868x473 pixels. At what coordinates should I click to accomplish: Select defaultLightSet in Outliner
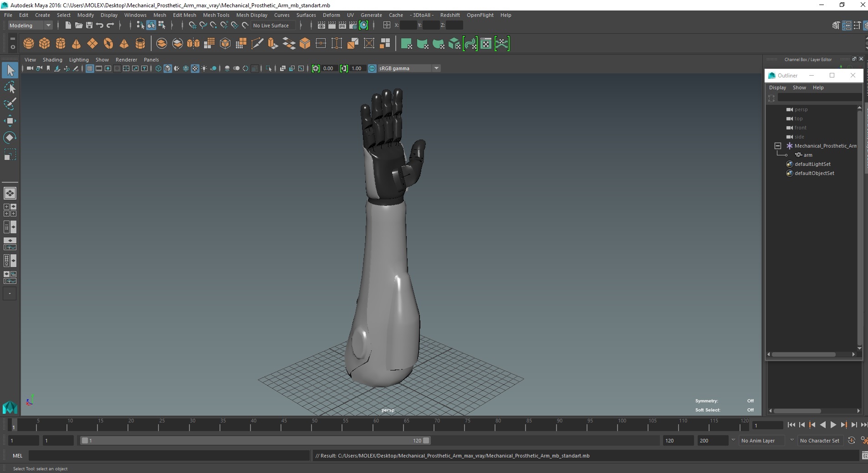pos(812,164)
